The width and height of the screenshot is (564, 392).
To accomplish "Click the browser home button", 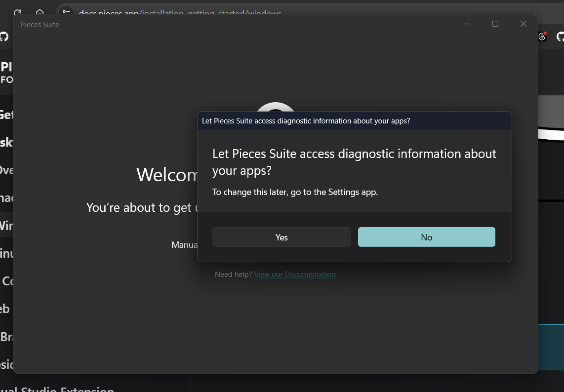I will click(40, 12).
